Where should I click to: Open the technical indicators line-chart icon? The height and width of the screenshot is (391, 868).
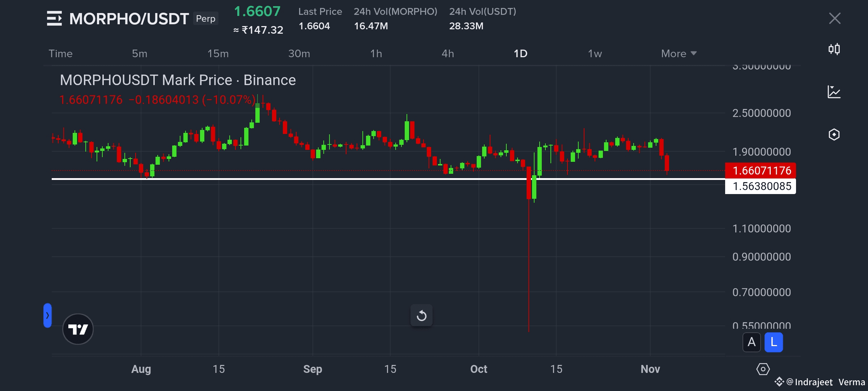(x=834, y=92)
